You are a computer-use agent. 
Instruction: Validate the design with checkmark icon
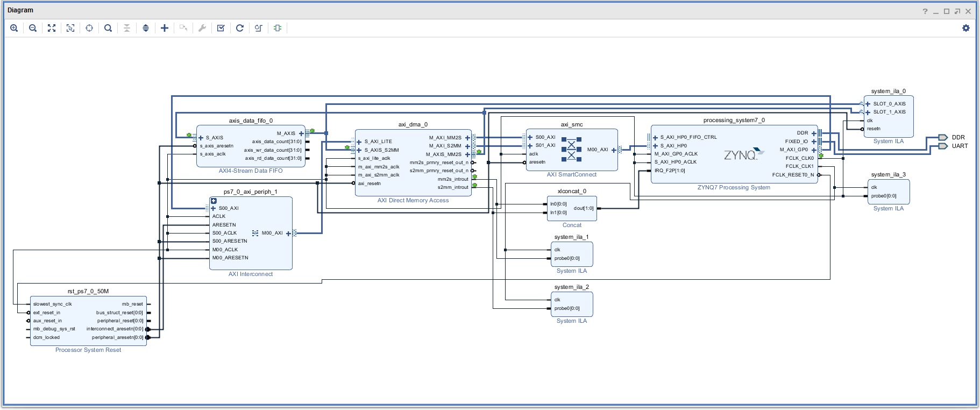coord(221,28)
